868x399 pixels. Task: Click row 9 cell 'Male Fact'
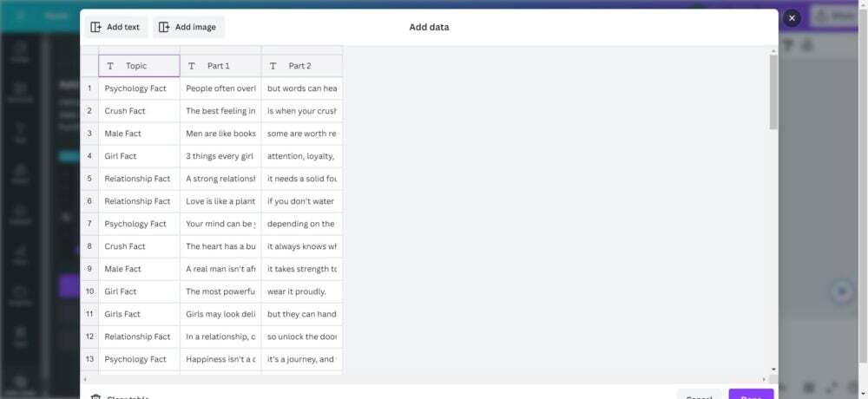(x=139, y=269)
